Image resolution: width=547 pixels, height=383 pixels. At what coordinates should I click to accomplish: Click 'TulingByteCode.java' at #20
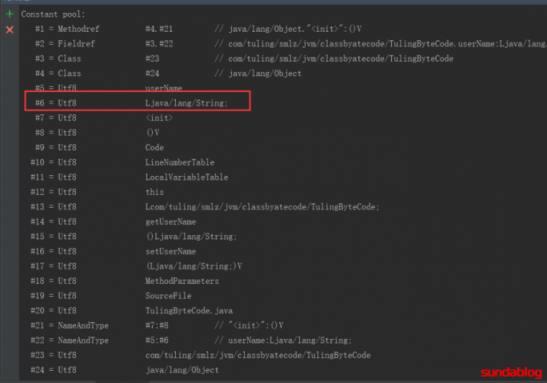tap(189, 311)
